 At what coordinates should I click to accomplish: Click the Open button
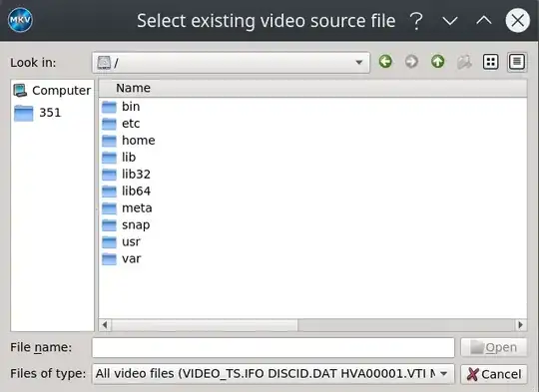[x=494, y=347]
